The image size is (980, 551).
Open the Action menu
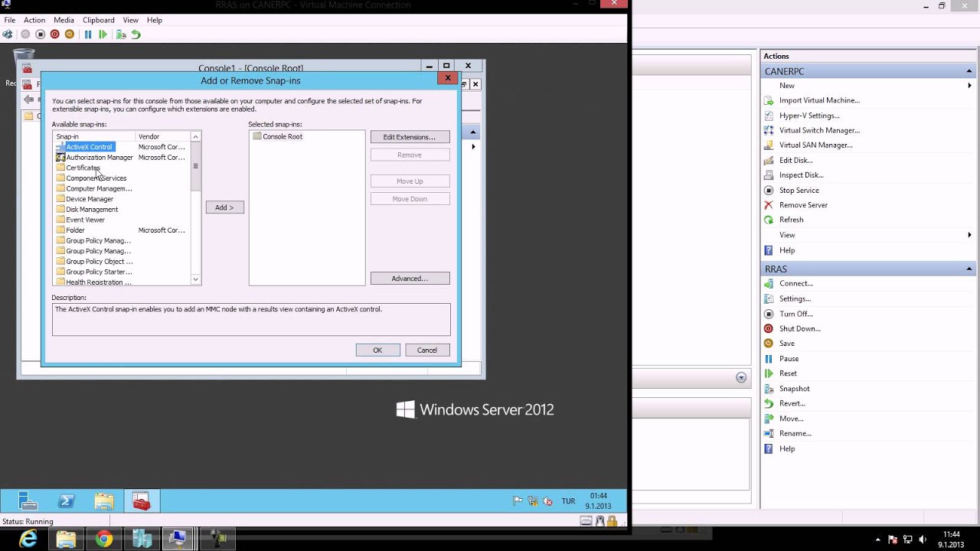pos(34,20)
